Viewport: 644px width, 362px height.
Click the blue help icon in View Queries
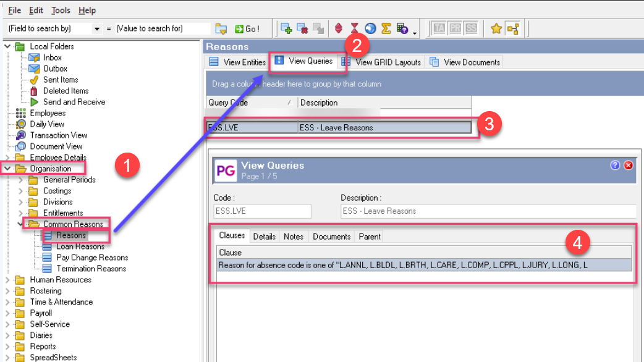click(x=615, y=165)
